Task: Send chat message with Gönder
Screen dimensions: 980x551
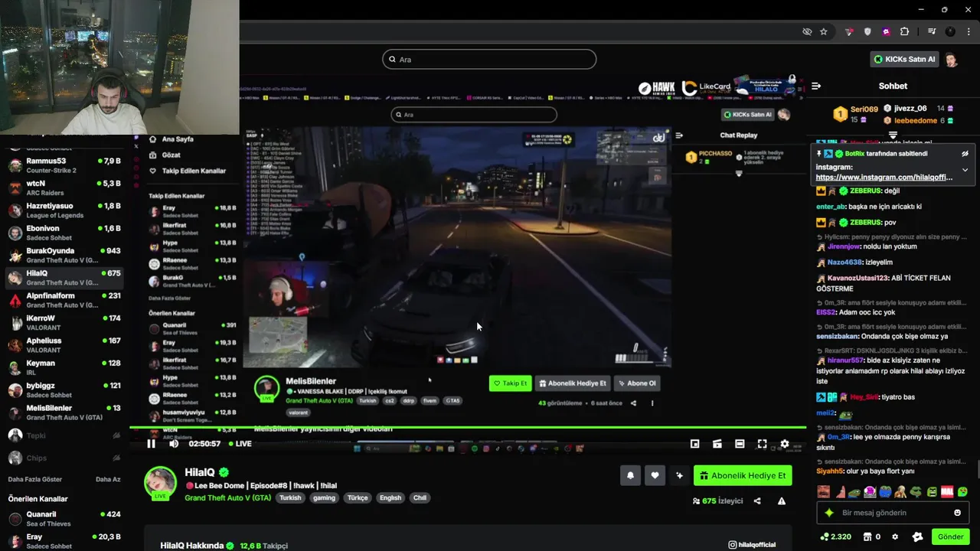Action: tap(951, 537)
